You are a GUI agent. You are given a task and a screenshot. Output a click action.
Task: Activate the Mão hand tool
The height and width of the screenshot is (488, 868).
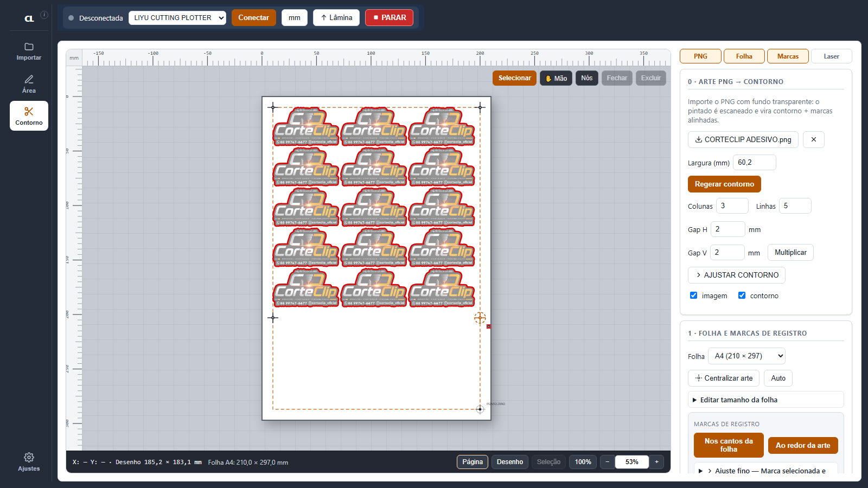click(556, 78)
